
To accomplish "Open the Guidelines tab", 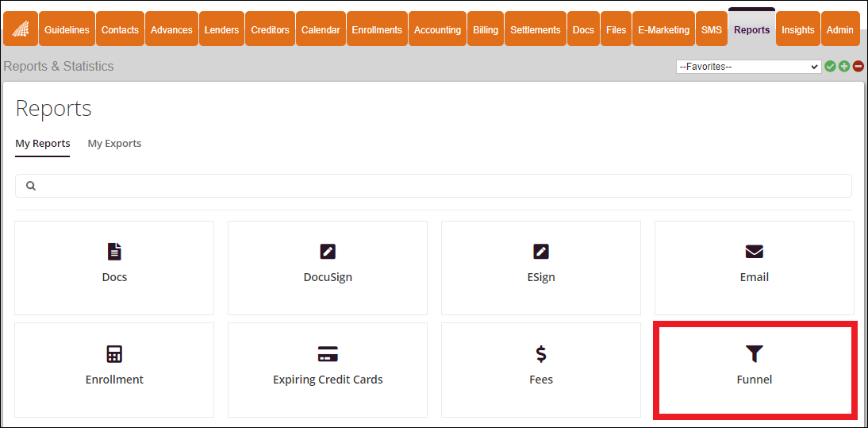I will pyautogui.click(x=67, y=29).
